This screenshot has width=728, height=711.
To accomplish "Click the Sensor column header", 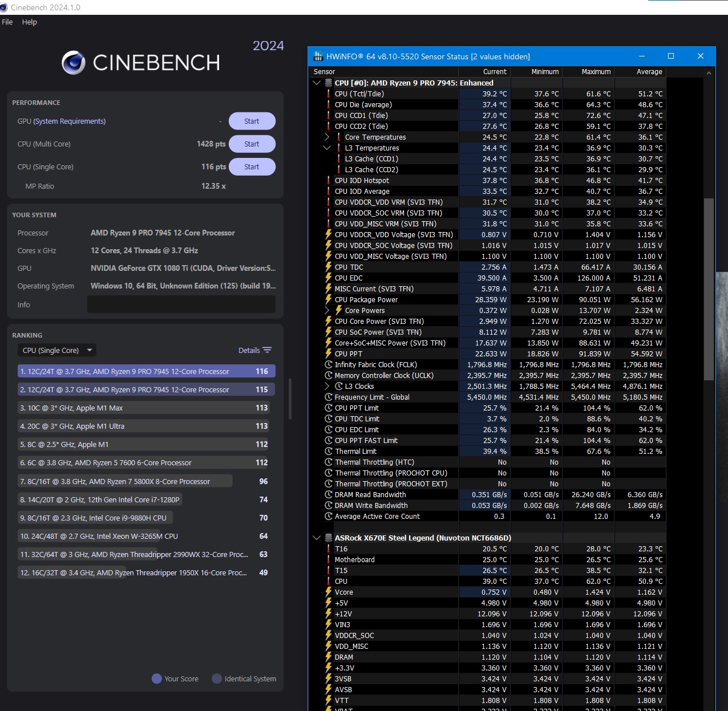I will (385, 72).
